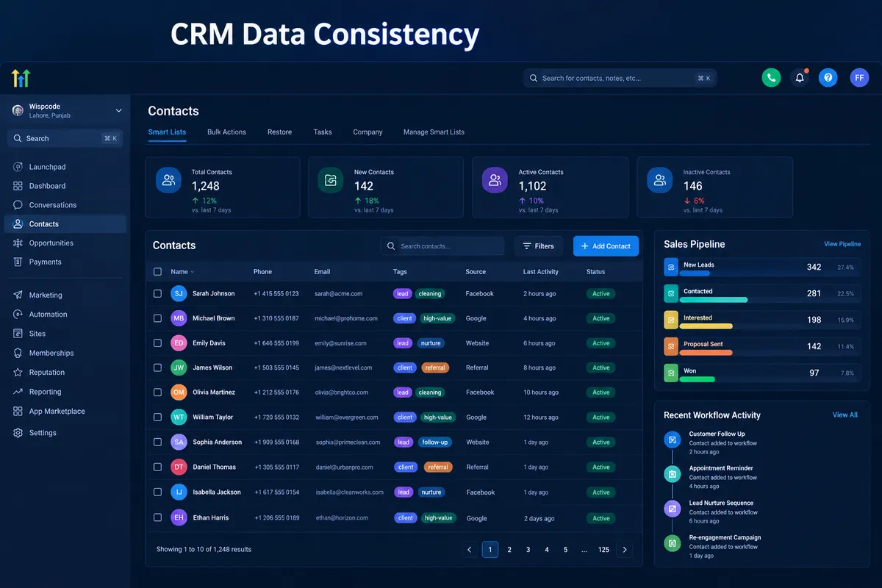Check the box for Sophia Anderson
The image size is (882, 588).
[x=157, y=442]
